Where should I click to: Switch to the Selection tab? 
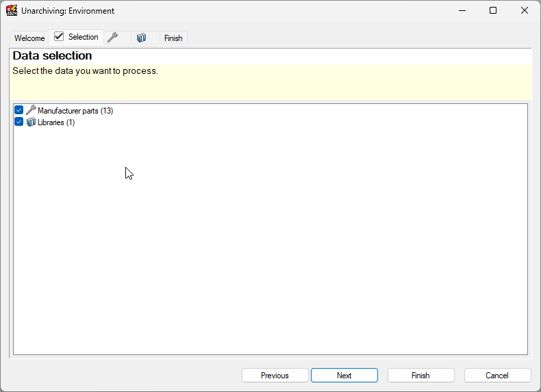pos(76,37)
